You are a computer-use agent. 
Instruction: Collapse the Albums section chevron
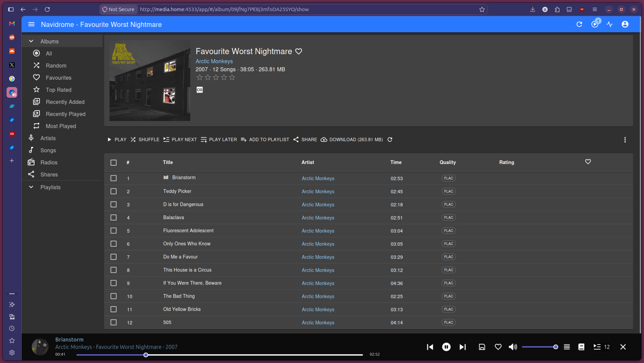(31, 41)
